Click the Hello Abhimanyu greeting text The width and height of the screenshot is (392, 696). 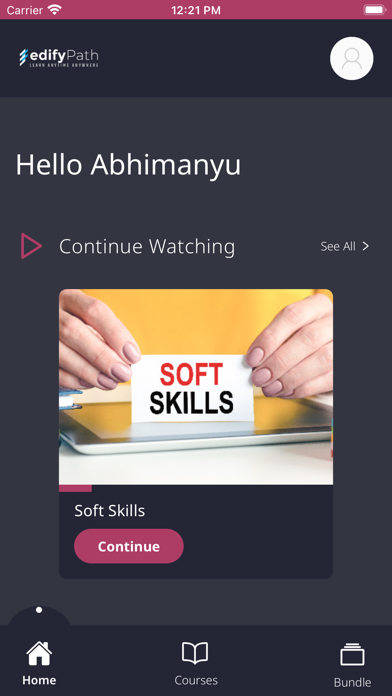(128, 165)
